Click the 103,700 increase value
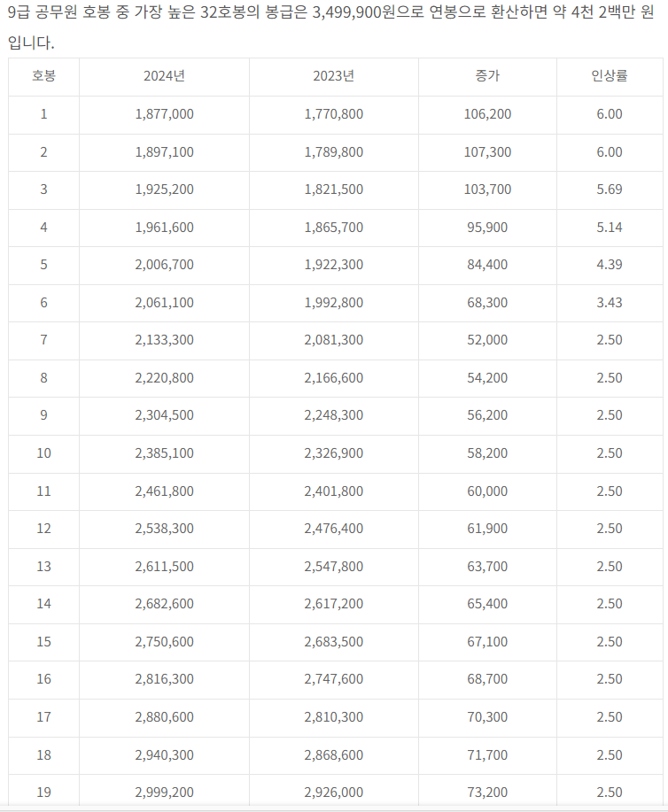 pyautogui.click(x=487, y=189)
